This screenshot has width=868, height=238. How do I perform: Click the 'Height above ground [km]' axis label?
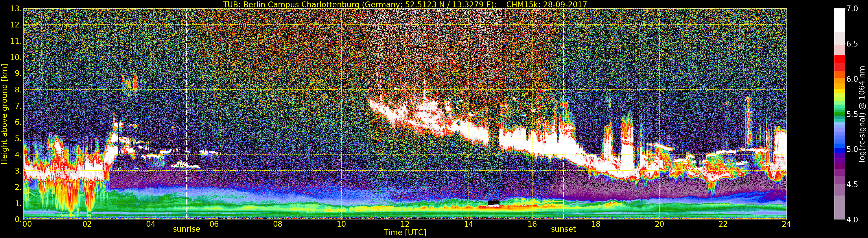point(4,114)
